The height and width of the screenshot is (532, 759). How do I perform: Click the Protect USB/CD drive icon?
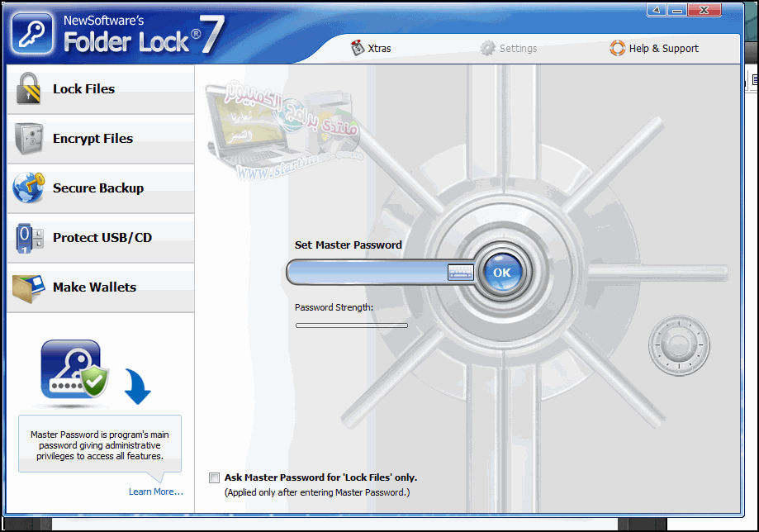[30, 238]
